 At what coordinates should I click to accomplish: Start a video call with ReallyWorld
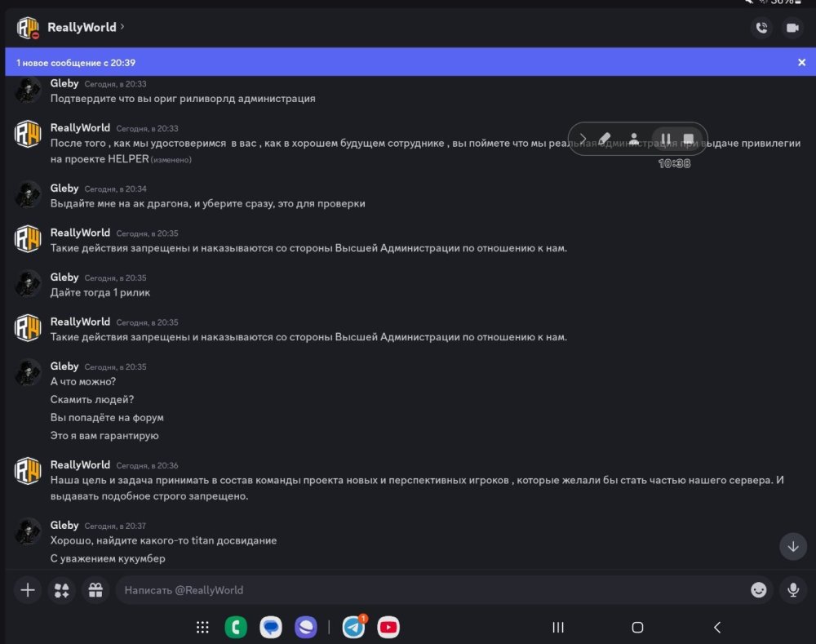click(792, 28)
